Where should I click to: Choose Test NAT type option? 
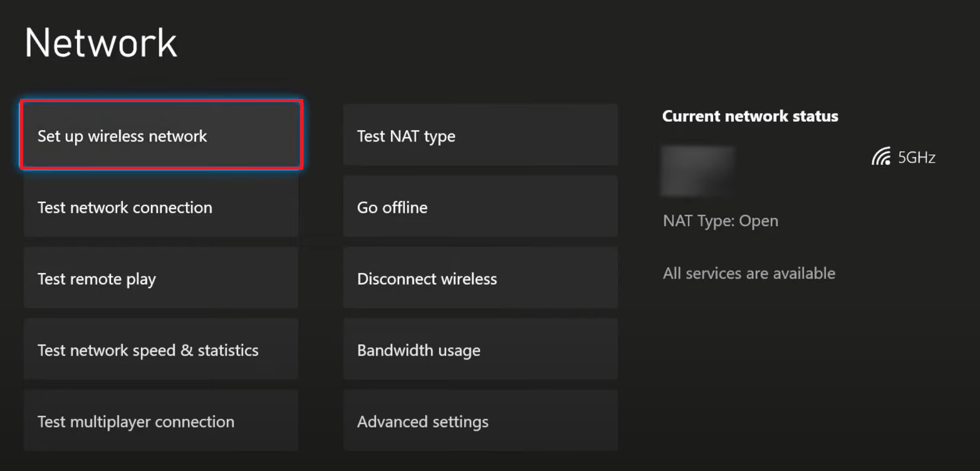click(480, 136)
